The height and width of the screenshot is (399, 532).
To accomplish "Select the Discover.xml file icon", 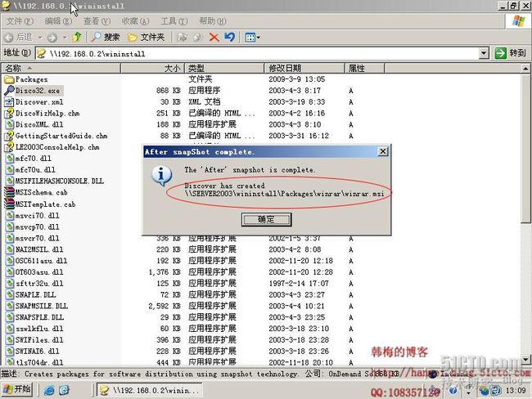I will [9, 101].
